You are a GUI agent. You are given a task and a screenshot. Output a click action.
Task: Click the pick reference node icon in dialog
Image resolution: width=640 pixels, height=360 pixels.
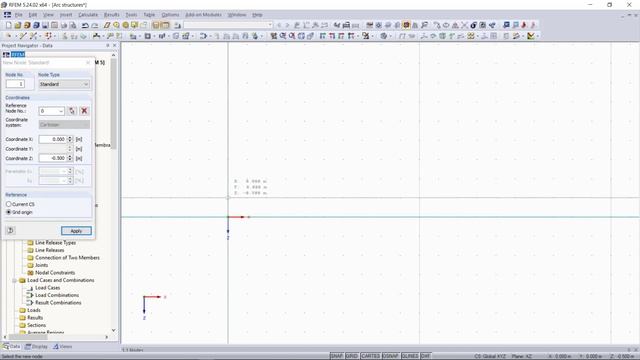tap(72, 111)
